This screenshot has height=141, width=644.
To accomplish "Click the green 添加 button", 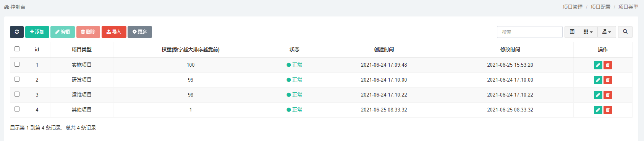I will pyautogui.click(x=37, y=32).
